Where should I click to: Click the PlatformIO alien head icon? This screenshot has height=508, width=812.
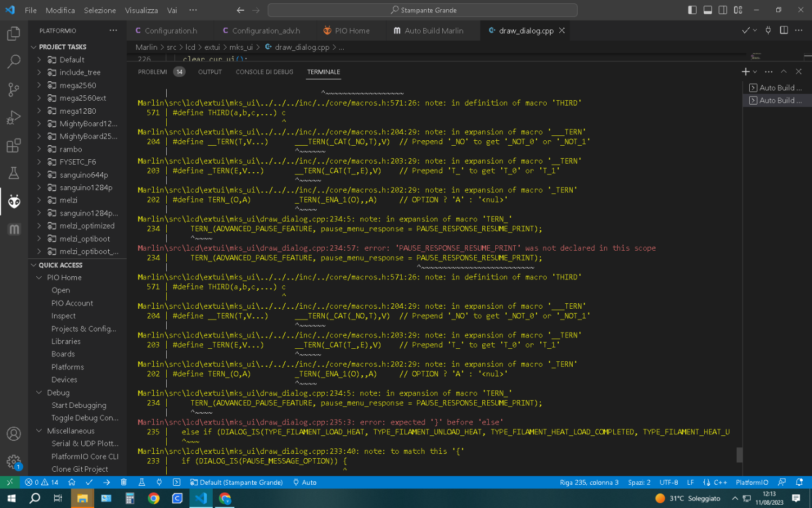(x=14, y=201)
